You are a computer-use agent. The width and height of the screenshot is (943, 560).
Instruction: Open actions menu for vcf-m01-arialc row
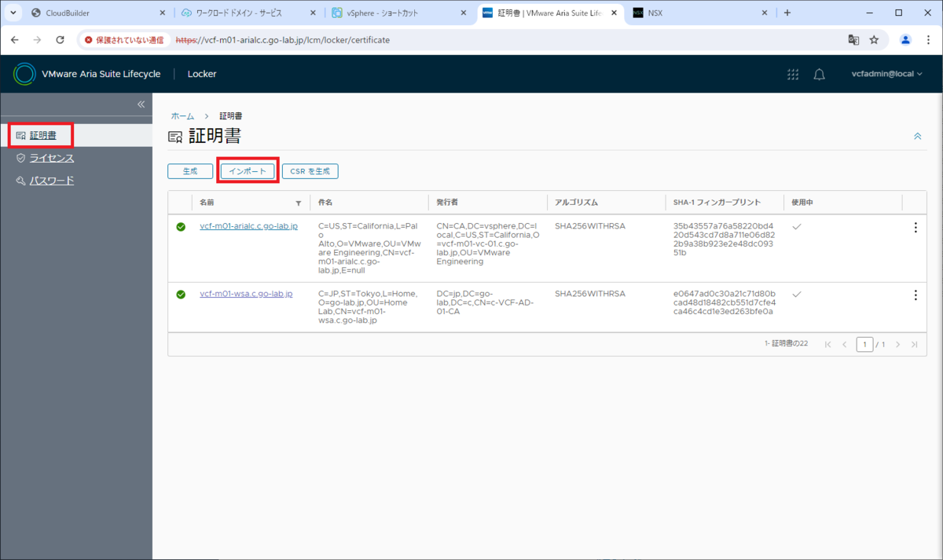click(915, 228)
